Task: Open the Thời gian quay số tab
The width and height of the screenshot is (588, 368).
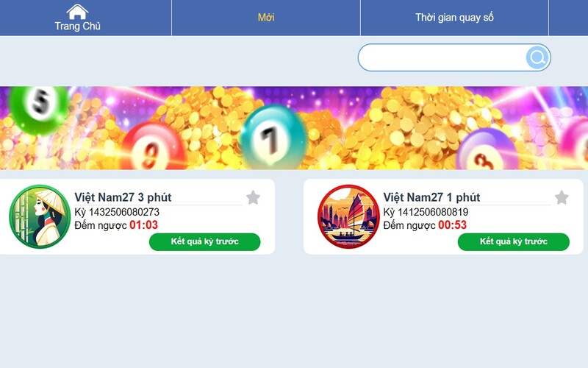Action: point(454,18)
